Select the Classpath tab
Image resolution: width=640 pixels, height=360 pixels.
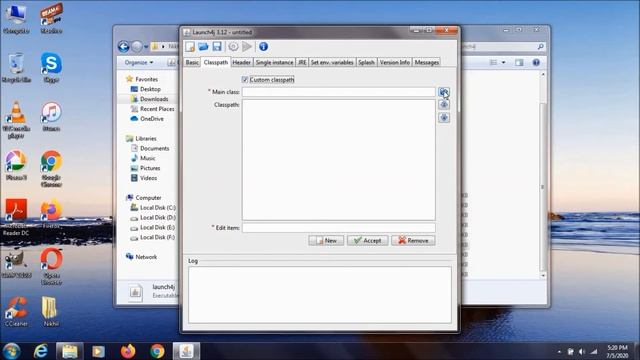[216, 62]
